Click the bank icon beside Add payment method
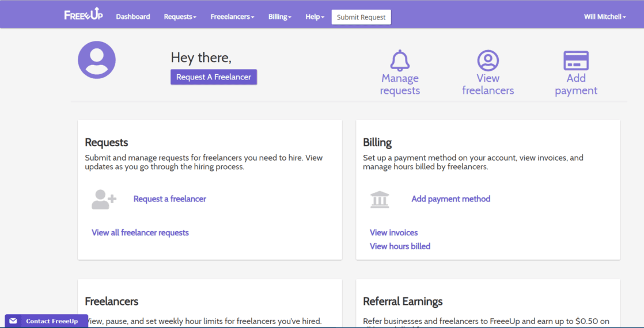This screenshot has height=328, width=644. pyautogui.click(x=380, y=200)
